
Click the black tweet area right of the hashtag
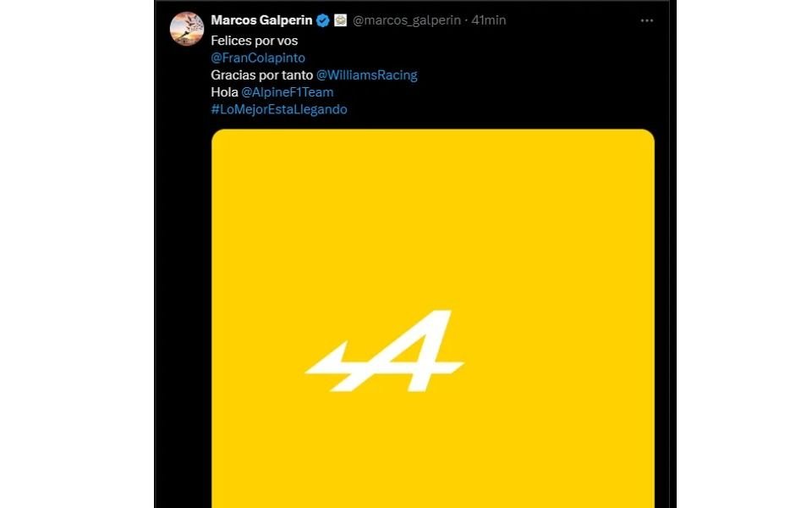pos(497,109)
